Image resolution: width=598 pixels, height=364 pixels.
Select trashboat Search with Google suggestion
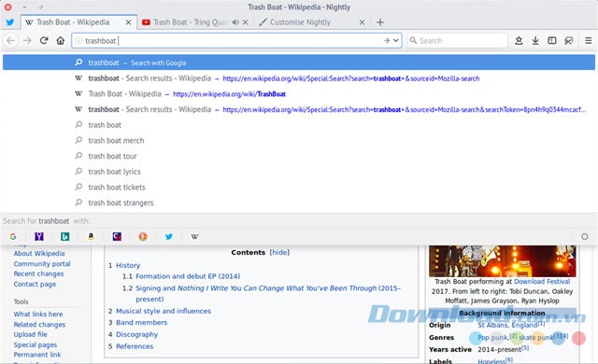coord(299,63)
